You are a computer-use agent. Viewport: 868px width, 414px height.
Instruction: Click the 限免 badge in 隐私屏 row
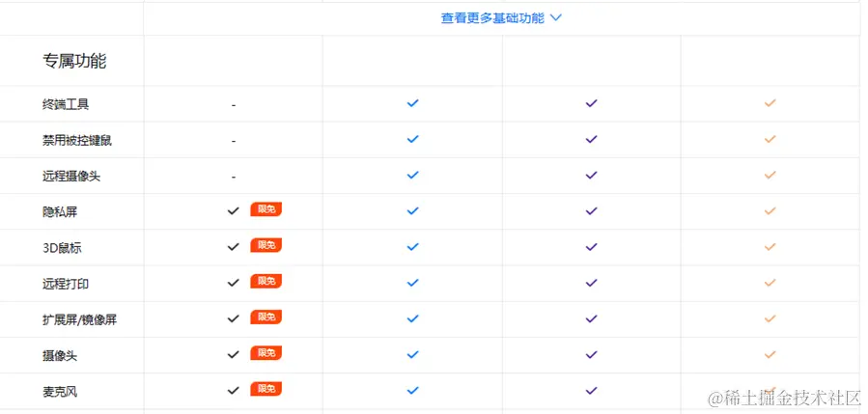point(266,209)
